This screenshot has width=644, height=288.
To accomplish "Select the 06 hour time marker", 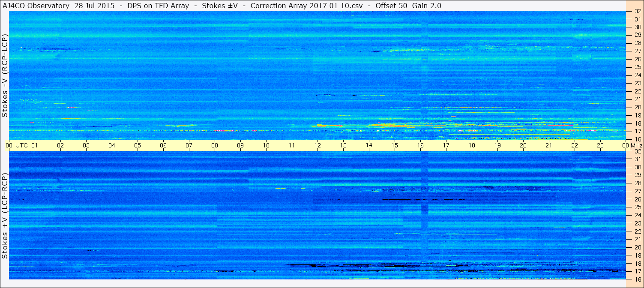I will 163,146.
